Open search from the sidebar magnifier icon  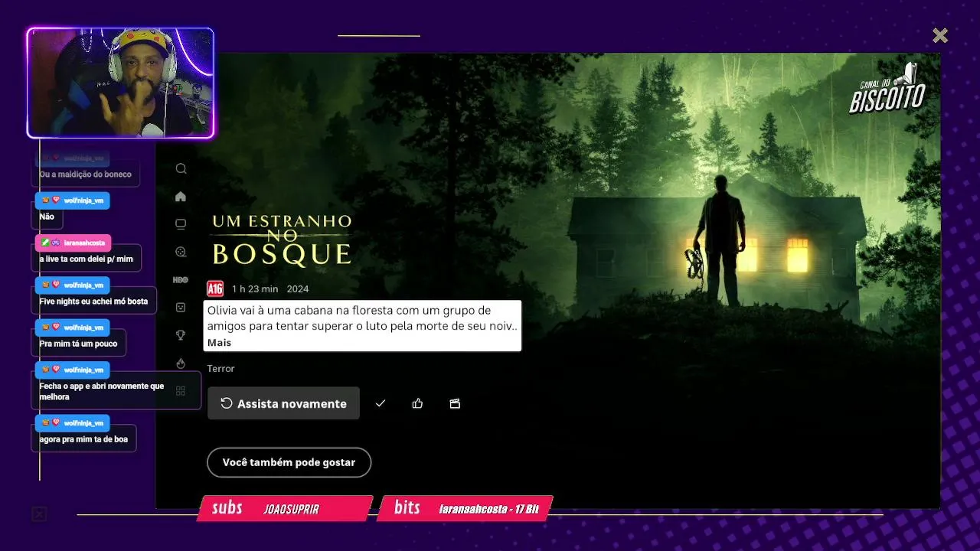(x=181, y=168)
